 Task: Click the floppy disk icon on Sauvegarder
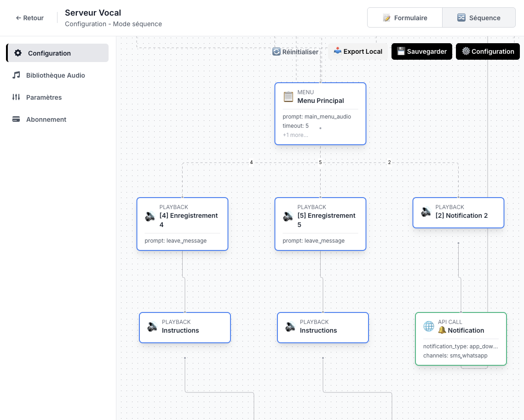coord(401,51)
